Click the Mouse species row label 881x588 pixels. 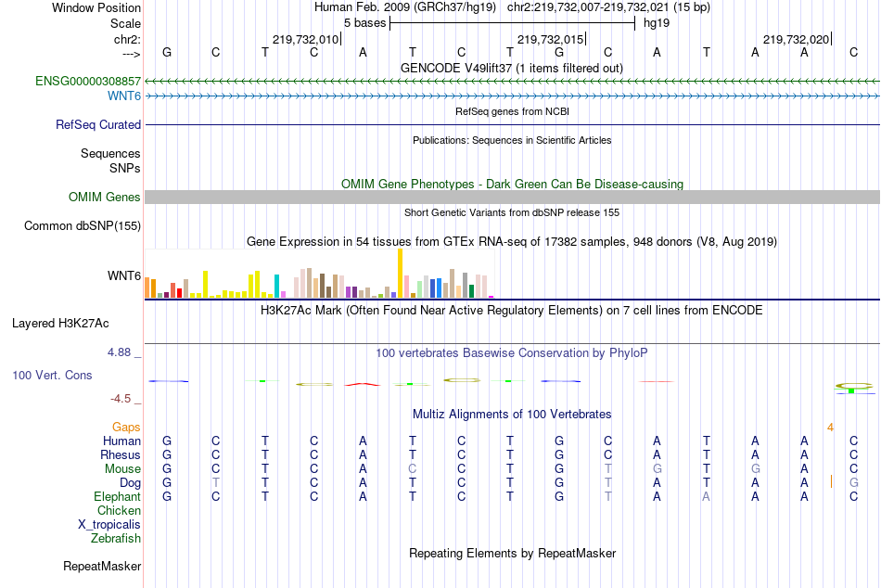[x=122, y=469]
